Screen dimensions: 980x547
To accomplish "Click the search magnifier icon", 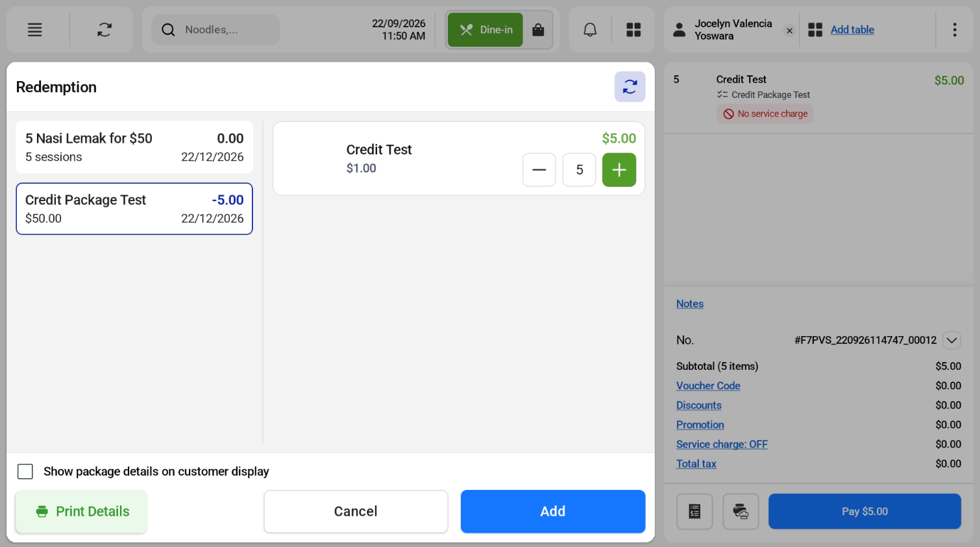I will point(168,30).
